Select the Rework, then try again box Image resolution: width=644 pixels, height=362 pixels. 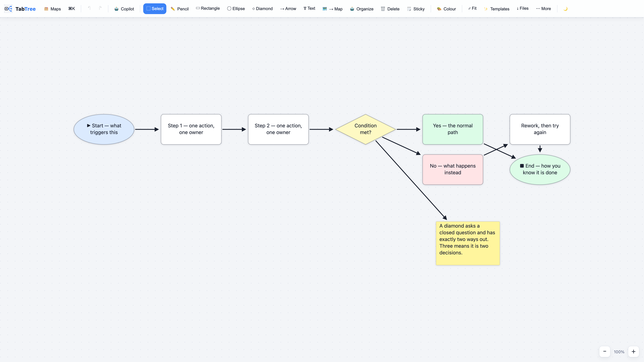[540, 129]
